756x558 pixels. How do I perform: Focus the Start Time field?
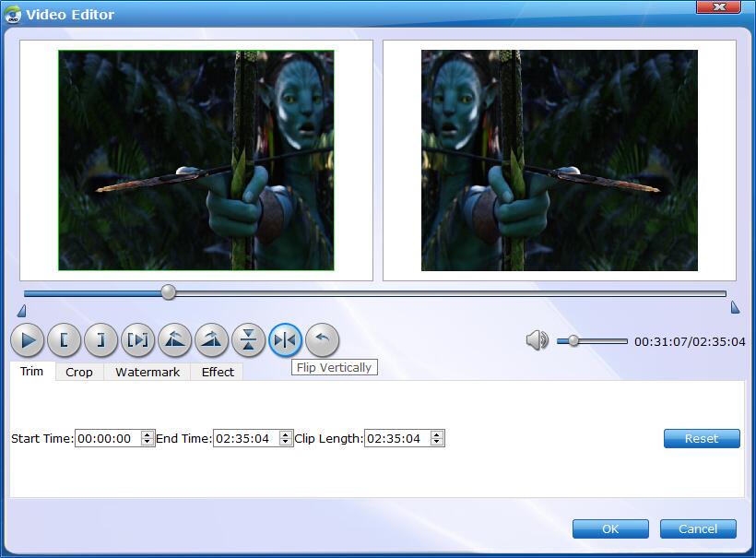[x=108, y=438]
